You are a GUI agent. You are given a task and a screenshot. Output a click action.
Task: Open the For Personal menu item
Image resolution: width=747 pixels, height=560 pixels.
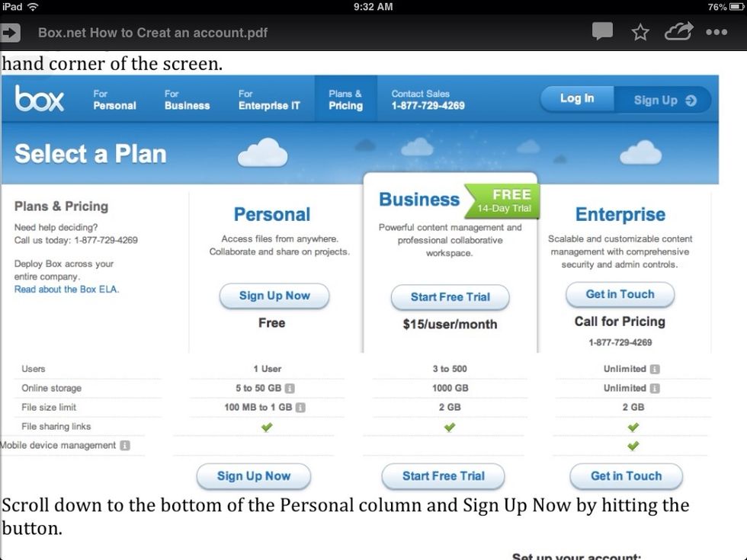pos(114,100)
